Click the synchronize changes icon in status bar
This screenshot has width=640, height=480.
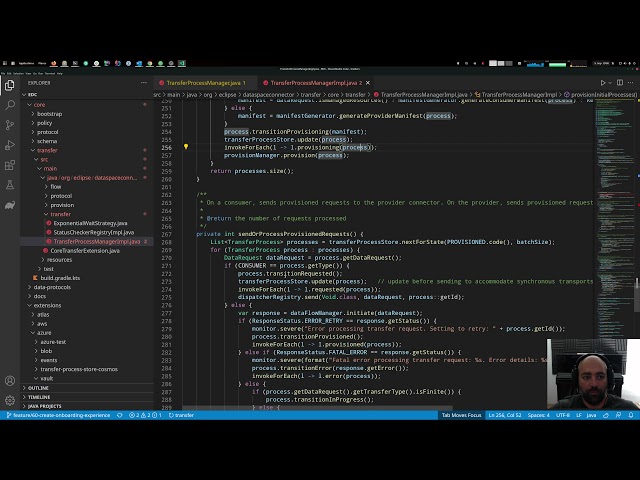click(x=120, y=415)
